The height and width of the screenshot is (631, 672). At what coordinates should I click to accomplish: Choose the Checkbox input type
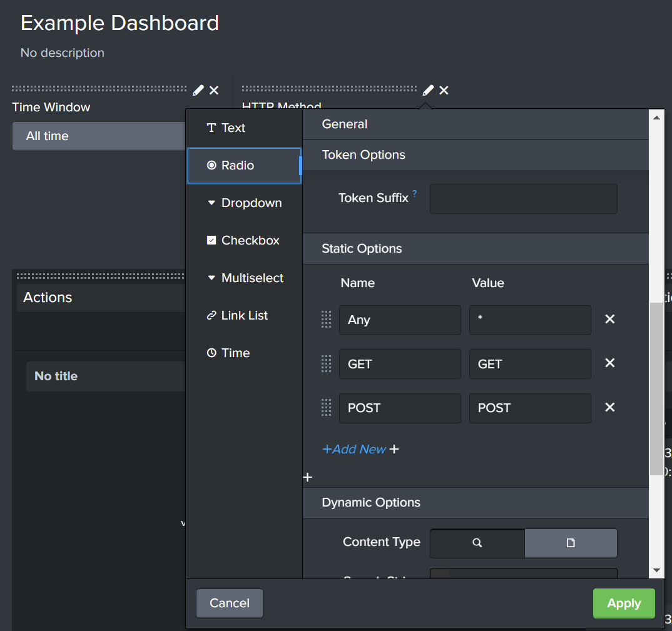pyautogui.click(x=250, y=240)
